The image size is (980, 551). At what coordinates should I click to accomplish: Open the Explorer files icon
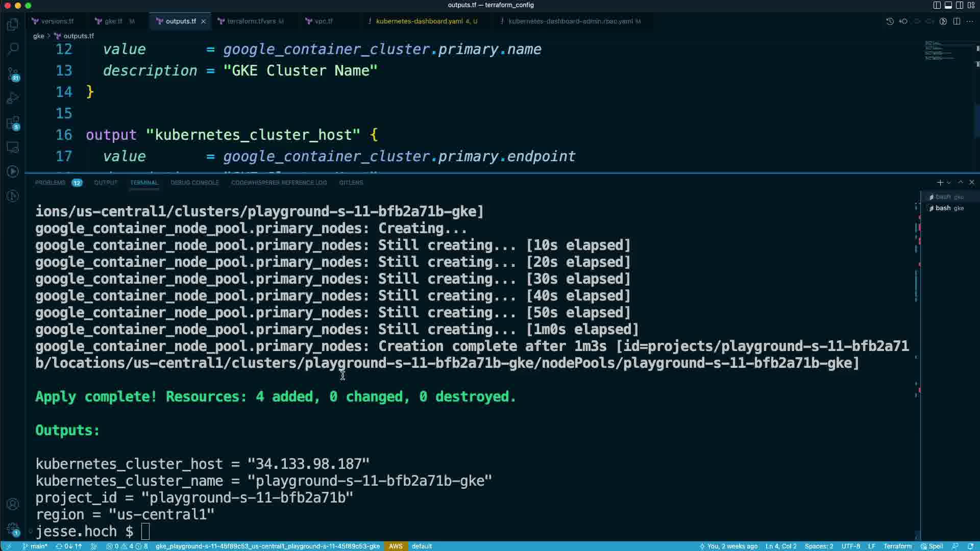[x=13, y=24]
